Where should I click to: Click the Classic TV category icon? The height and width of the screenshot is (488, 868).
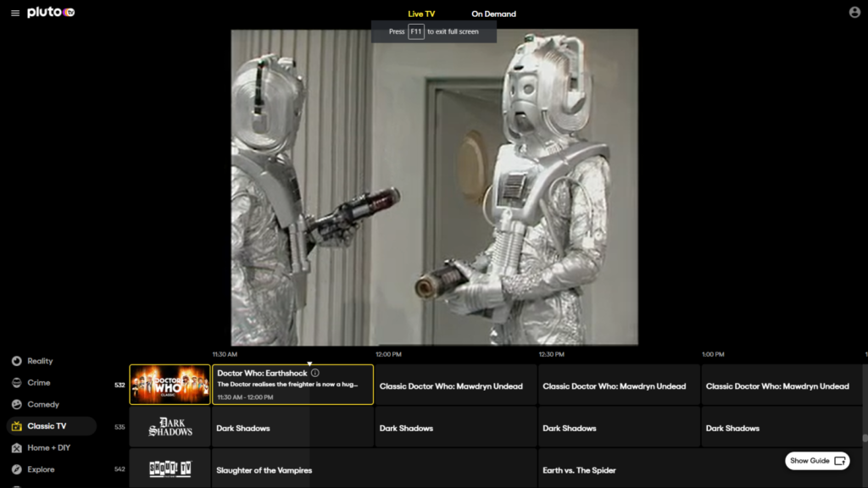click(17, 426)
